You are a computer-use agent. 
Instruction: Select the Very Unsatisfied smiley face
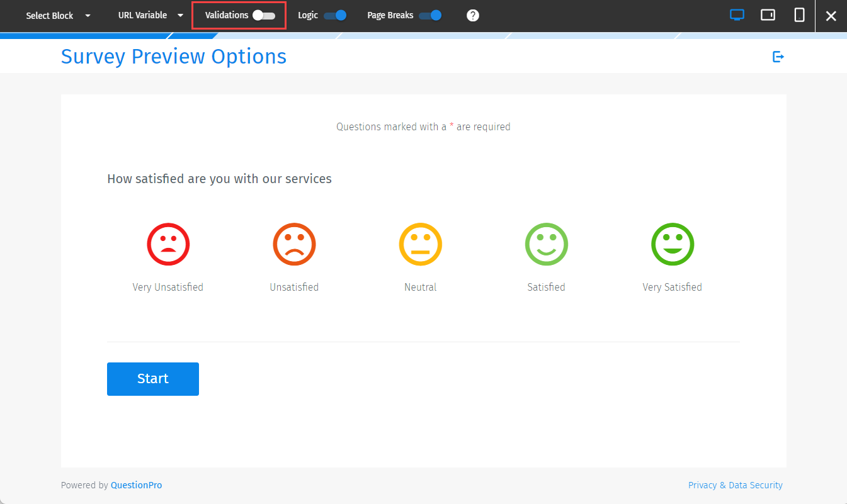click(x=168, y=244)
